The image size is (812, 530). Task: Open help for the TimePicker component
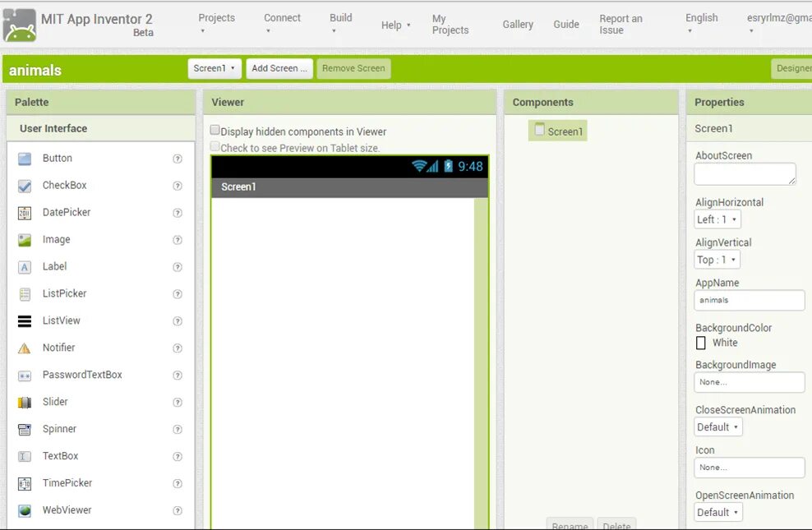point(177,483)
